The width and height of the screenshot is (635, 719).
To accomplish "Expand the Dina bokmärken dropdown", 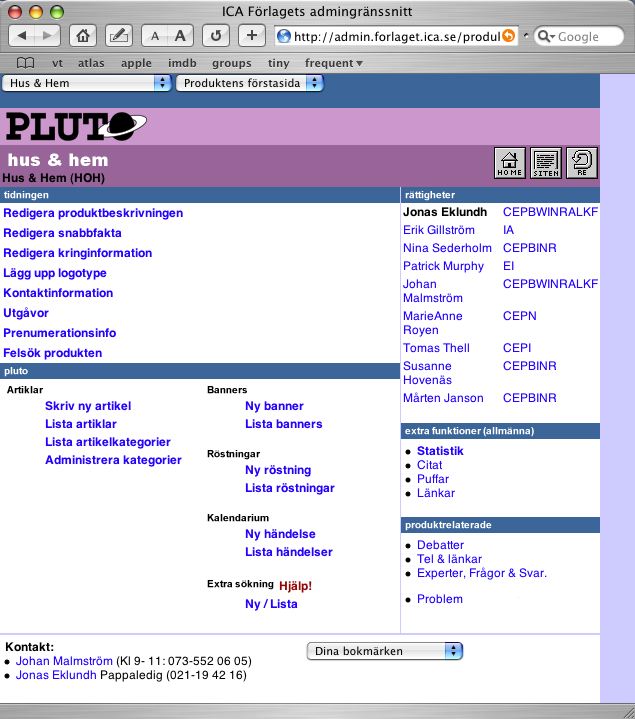I will tap(384, 651).
